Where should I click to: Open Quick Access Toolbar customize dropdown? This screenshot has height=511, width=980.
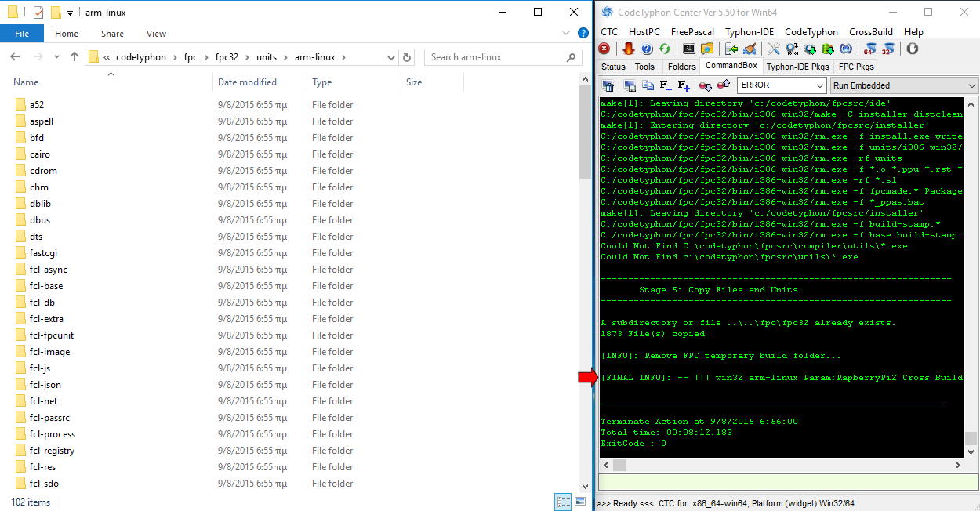click(70, 13)
